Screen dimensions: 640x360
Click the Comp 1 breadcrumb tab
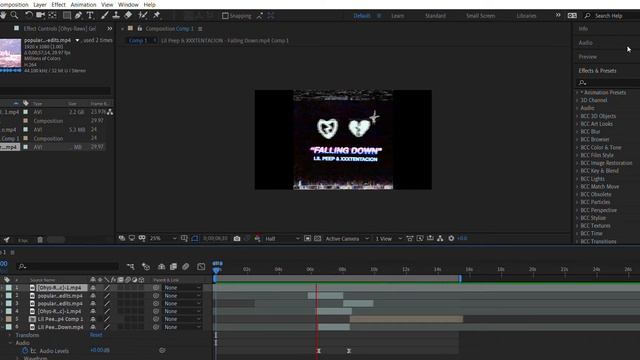pos(138,40)
